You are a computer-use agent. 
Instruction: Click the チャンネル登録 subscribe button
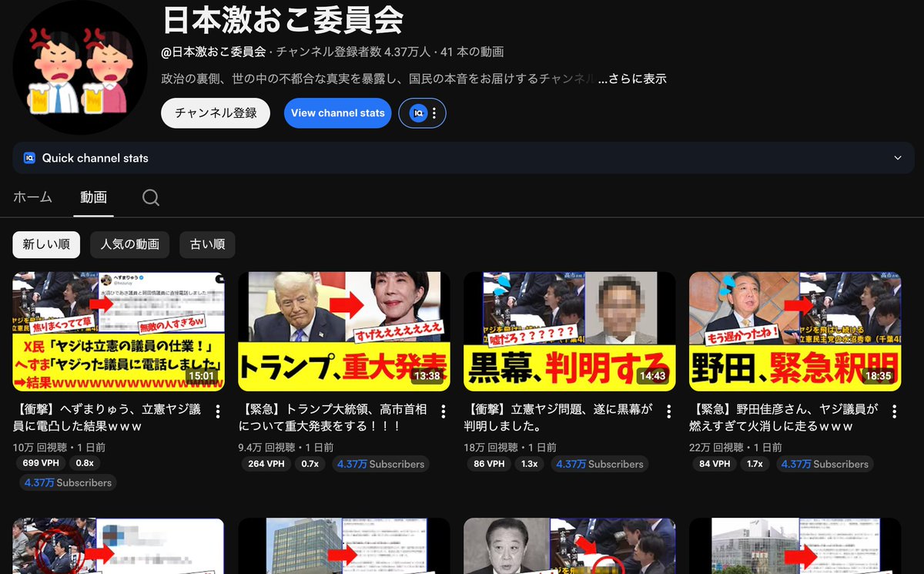click(216, 113)
